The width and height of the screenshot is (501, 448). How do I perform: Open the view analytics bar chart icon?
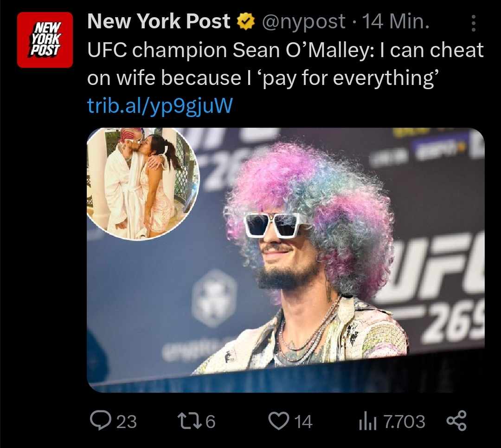367,422
